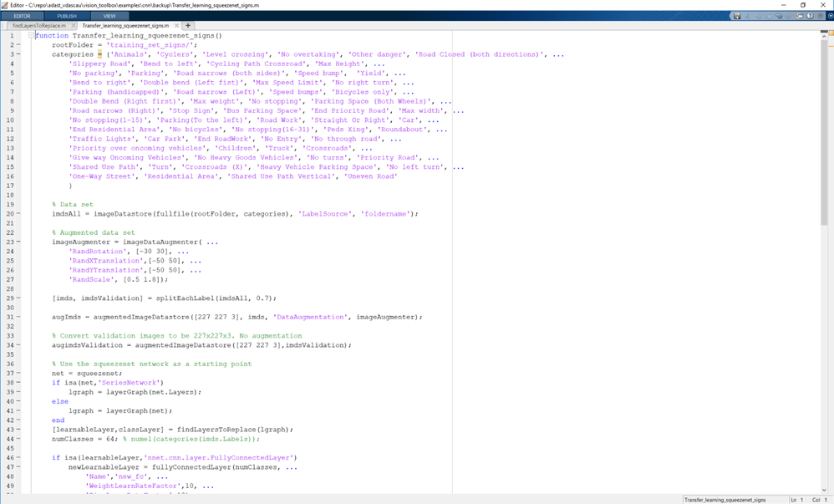This screenshot has width=834, height=504.
Task: Click the '% Augmented data set' comment
Action: tap(93, 232)
